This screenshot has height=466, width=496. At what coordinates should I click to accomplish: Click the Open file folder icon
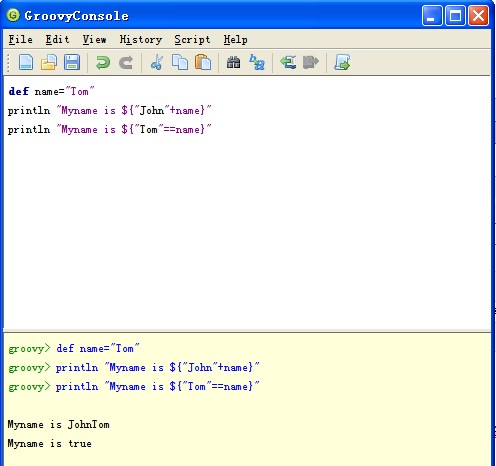(49, 62)
